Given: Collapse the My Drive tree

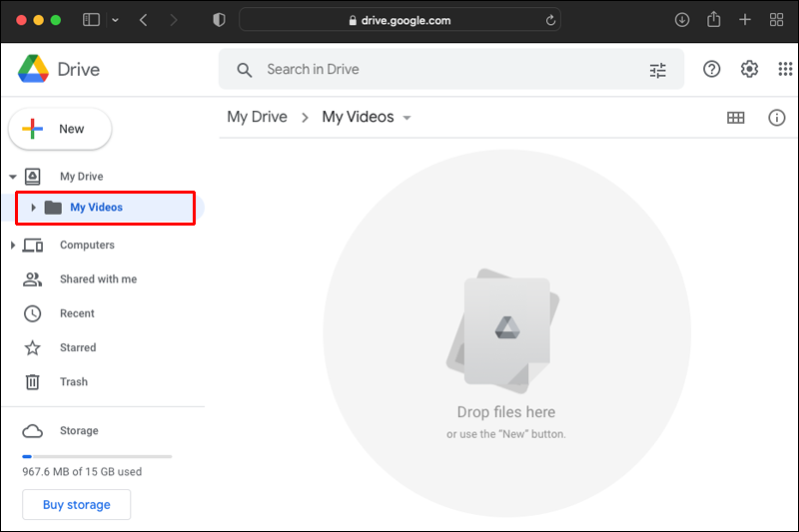Looking at the screenshot, I should click(13, 177).
